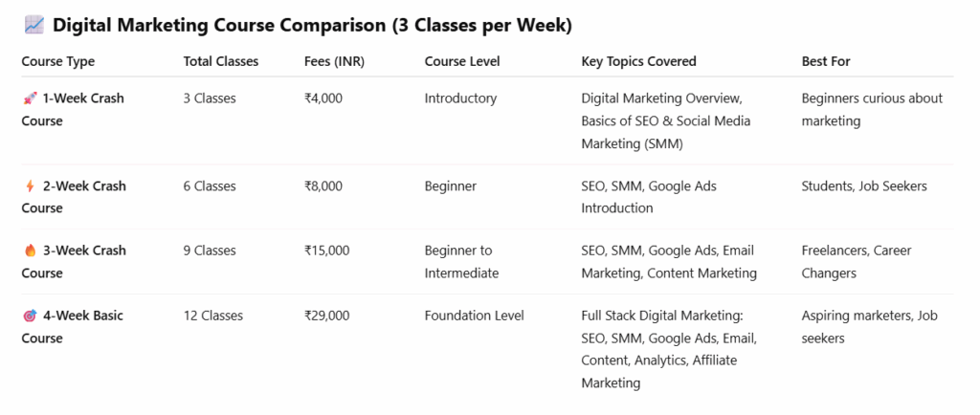This screenshot has height=415, width=980.
Task: Click the Fees (INR) column header
Action: click(x=334, y=62)
